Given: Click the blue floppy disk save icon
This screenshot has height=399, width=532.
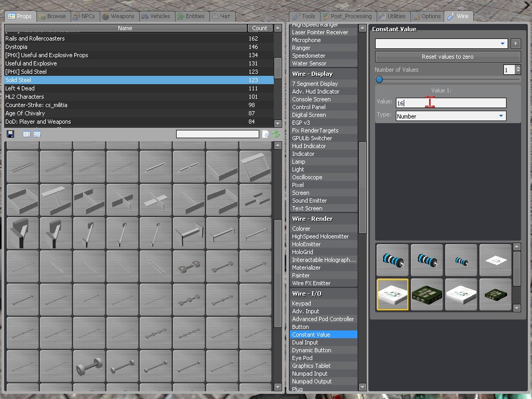Looking at the screenshot, I should pyautogui.click(x=10, y=134).
